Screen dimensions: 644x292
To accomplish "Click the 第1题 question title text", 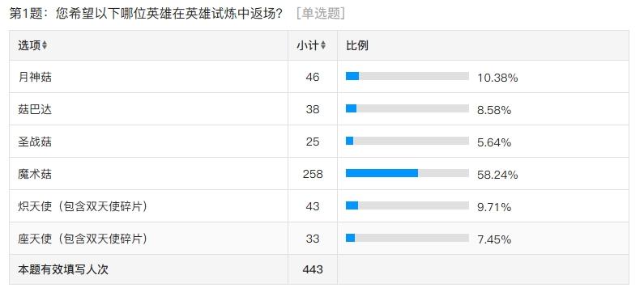I will pyautogui.click(x=145, y=14).
